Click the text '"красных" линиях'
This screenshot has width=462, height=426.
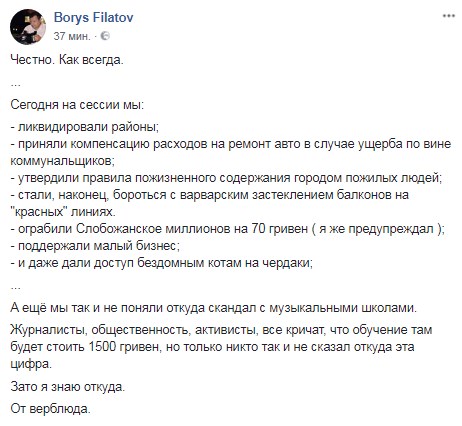[63, 212]
